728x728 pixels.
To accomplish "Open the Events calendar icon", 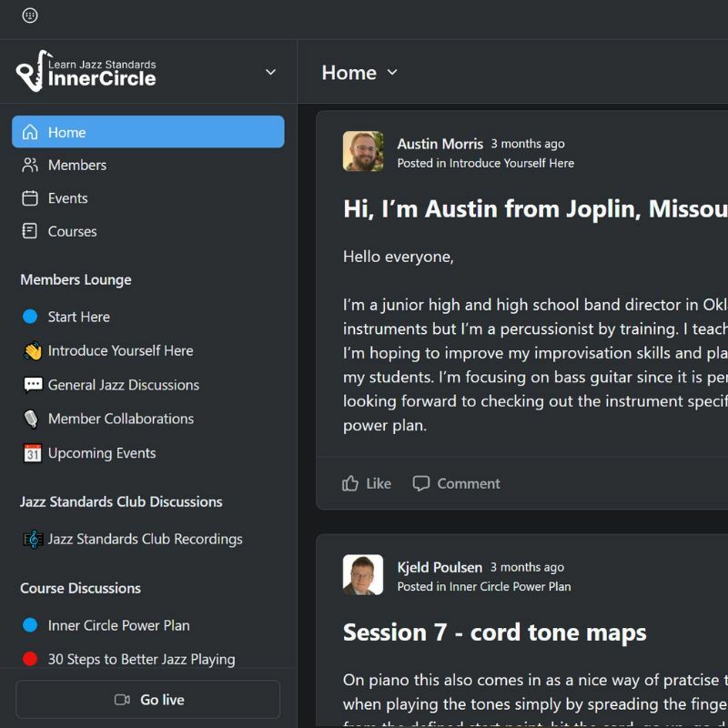I will 30,198.
